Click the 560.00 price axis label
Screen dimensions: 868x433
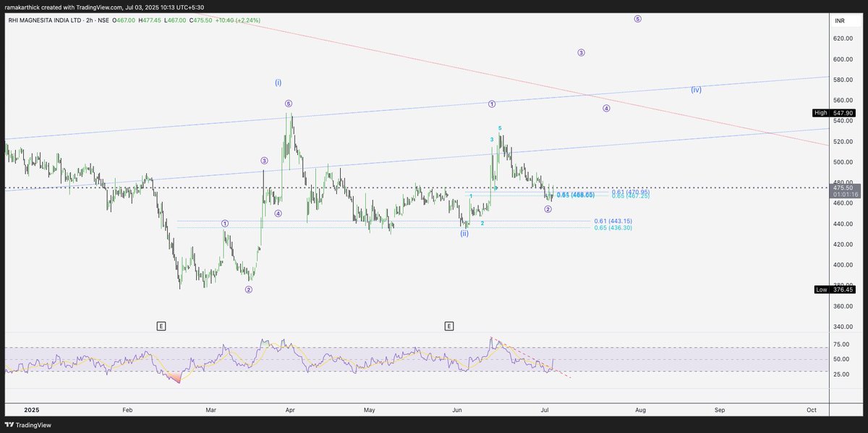pyautogui.click(x=843, y=101)
